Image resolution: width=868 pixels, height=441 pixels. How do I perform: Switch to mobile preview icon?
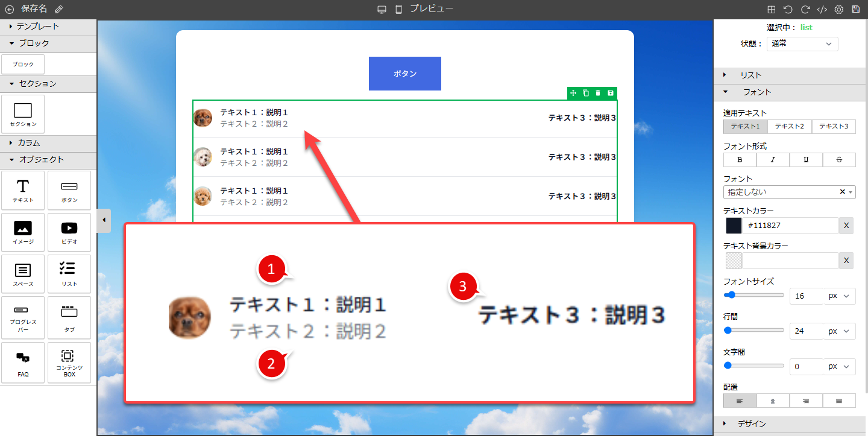coord(398,9)
